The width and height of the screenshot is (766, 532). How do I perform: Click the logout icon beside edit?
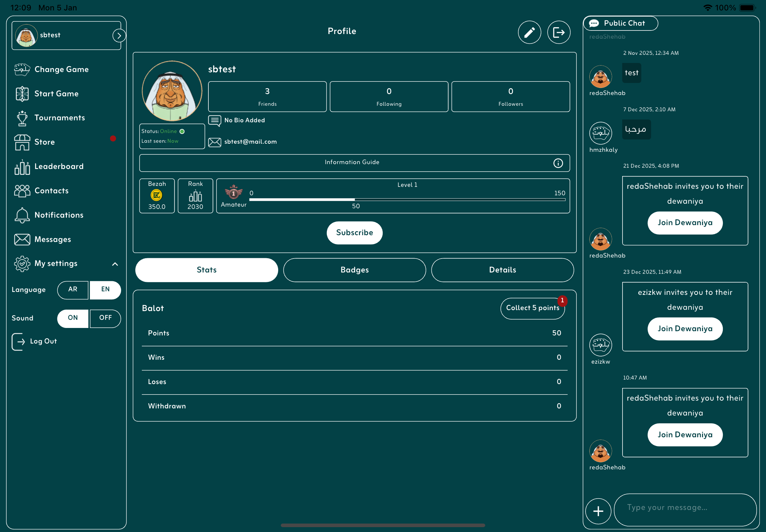pyautogui.click(x=559, y=32)
